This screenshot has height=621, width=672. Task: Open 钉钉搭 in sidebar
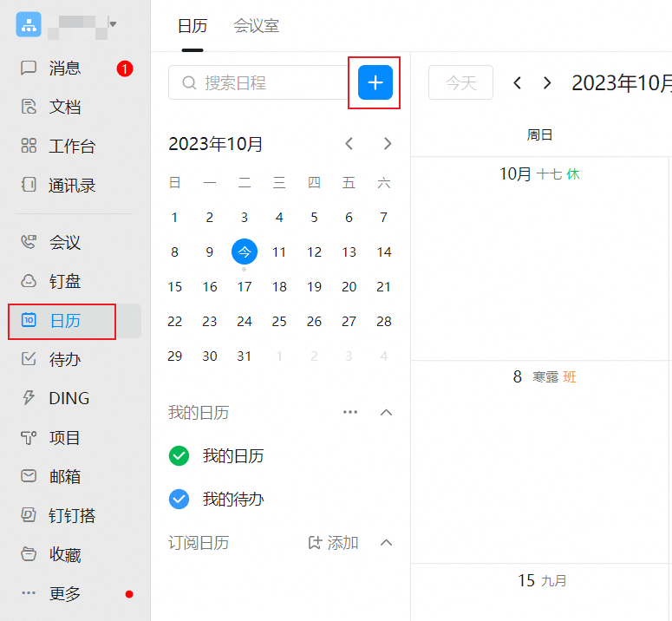(x=71, y=515)
